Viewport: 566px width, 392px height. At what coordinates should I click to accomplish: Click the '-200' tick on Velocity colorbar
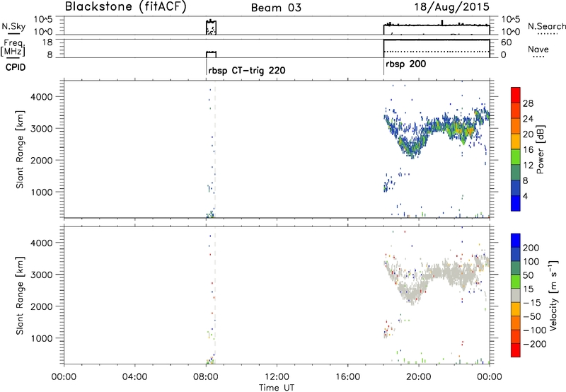[535, 344]
